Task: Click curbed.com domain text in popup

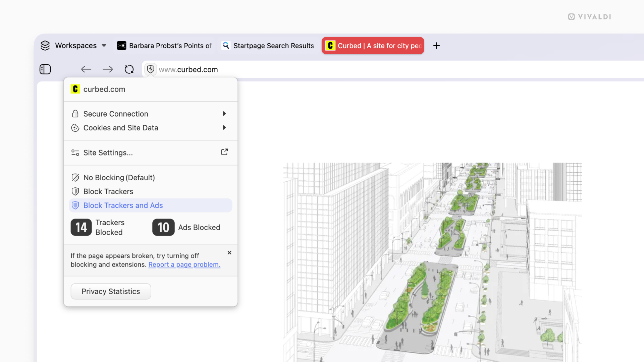Action: (104, 89)
